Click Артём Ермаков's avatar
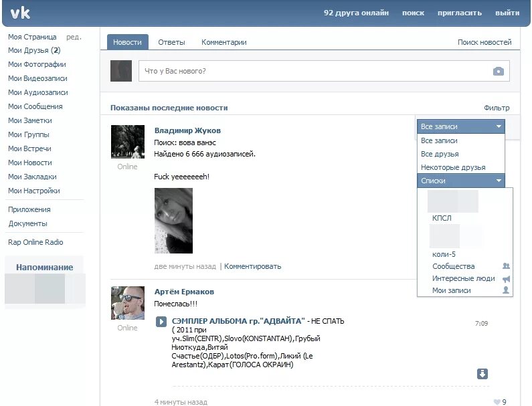Image resolution: width=532 pixels, height=406 pixels. [x=128, y=303]
